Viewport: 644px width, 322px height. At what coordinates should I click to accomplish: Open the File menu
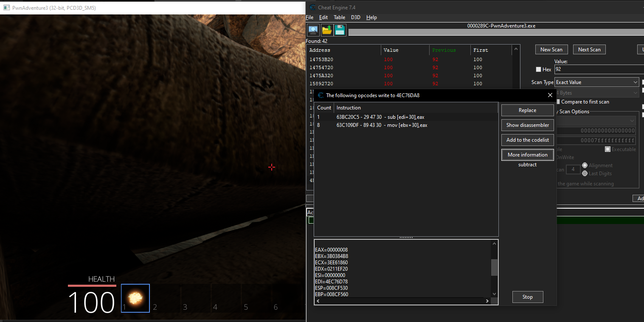click(x=309, y=17)
